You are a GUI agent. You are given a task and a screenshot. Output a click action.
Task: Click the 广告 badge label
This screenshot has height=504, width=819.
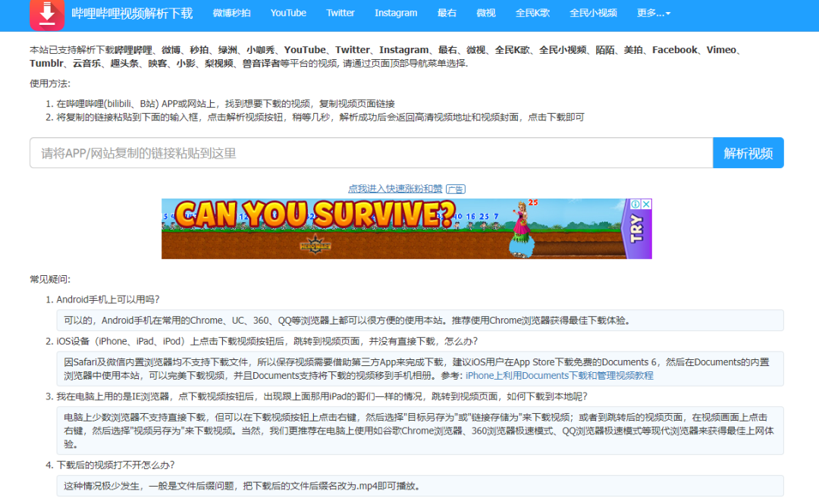point(456,189)
